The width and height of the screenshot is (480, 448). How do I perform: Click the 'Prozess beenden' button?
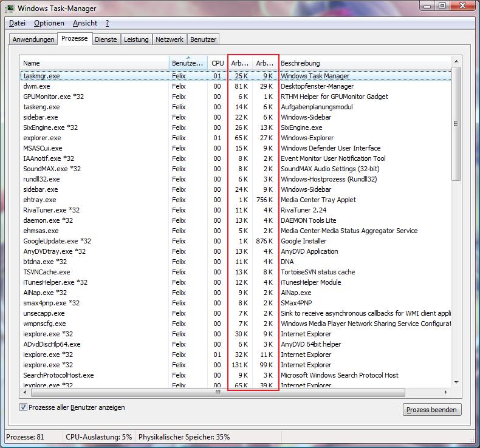click(431, 410)
